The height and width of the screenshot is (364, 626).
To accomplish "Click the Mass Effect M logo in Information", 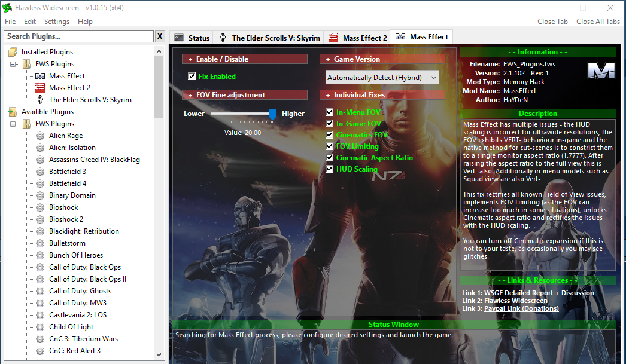I will tap(601, 71).
